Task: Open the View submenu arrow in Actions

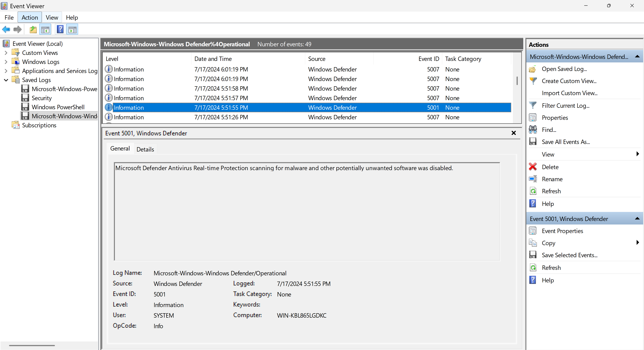Action: pyautogui.click(x=638, y=154)
